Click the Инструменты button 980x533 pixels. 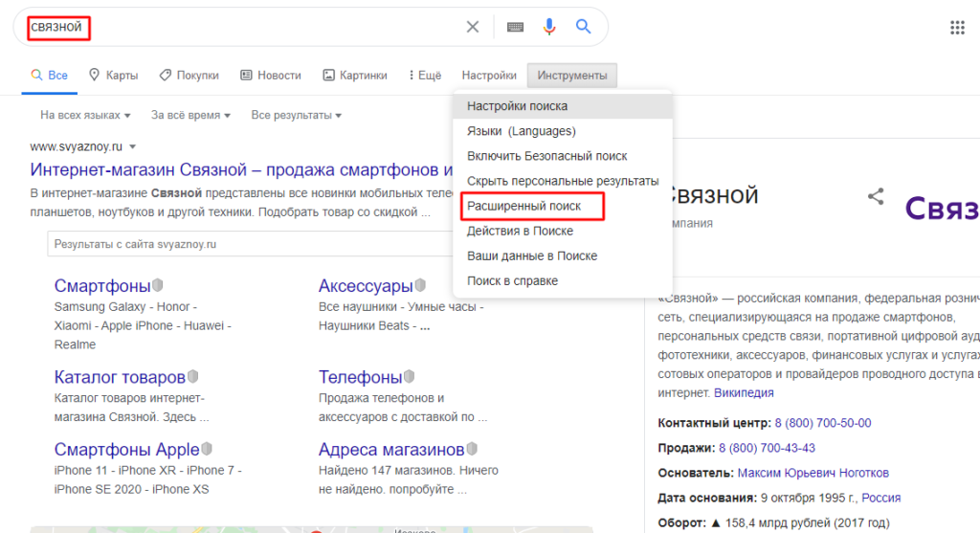(x=572, y=76)
